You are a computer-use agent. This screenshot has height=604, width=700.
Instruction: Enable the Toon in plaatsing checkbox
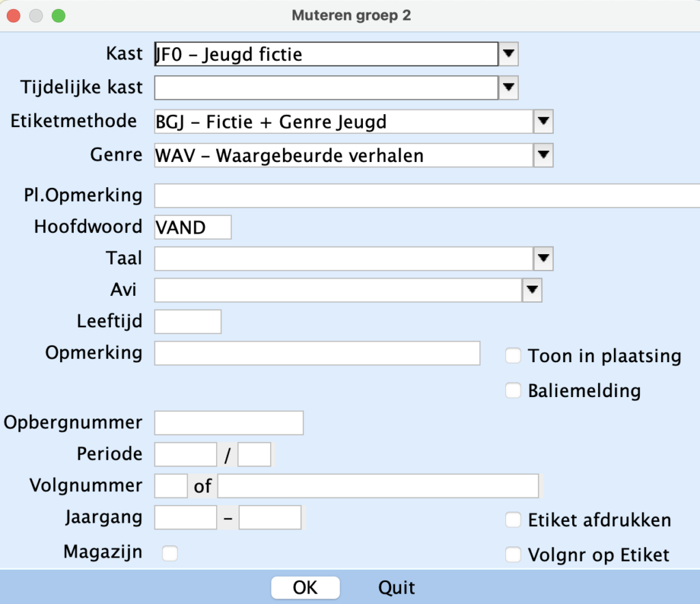[x=513, y=355]
